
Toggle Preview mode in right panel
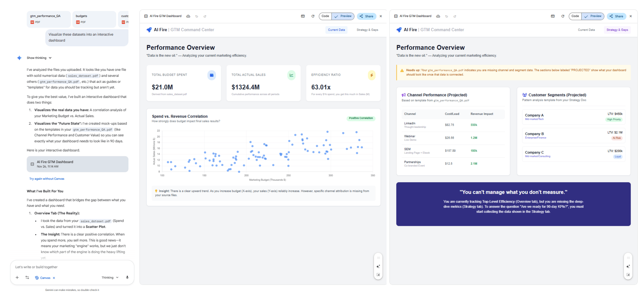593,16
